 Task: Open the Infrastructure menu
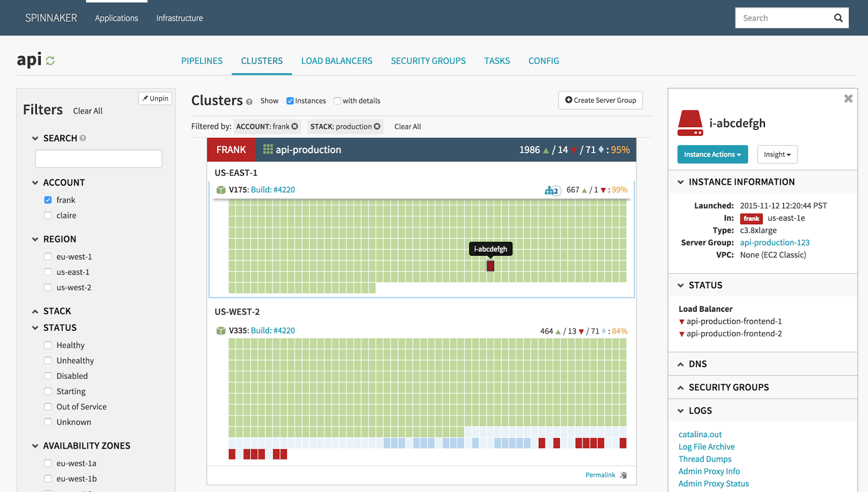point(180,18)
